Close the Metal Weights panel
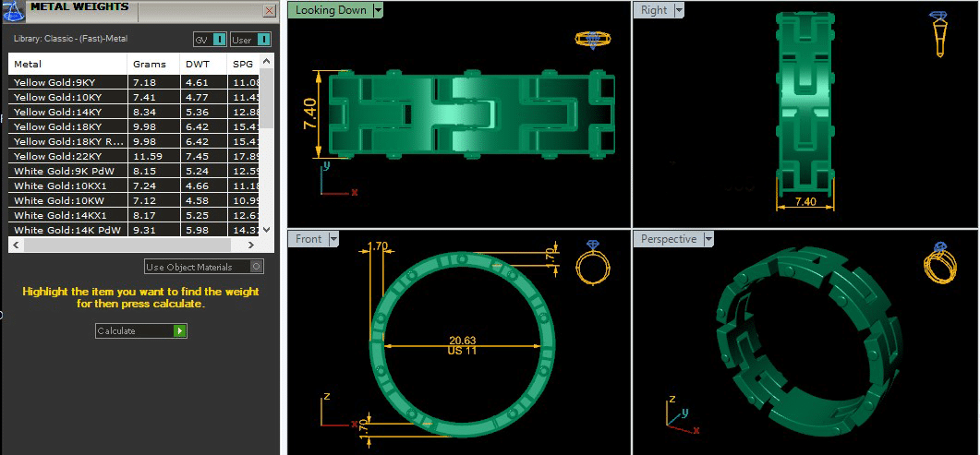This screenshot has width=980, height=455. (270, 10)
